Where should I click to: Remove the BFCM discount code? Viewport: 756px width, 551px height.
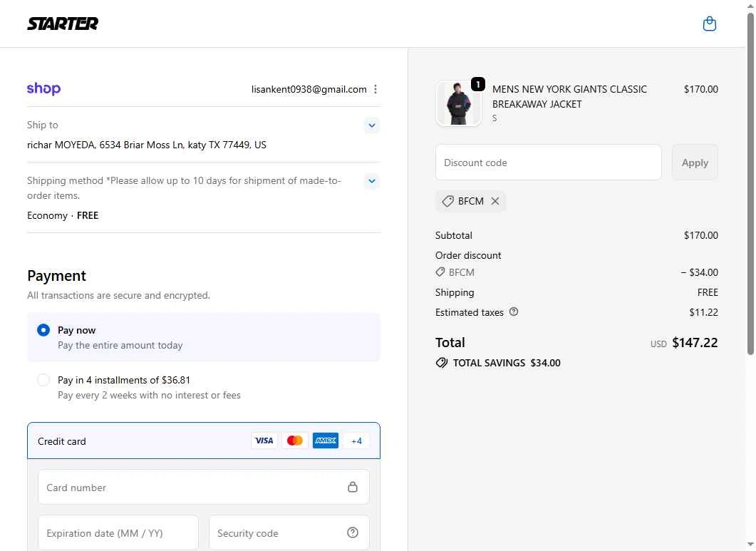(495, 201)
